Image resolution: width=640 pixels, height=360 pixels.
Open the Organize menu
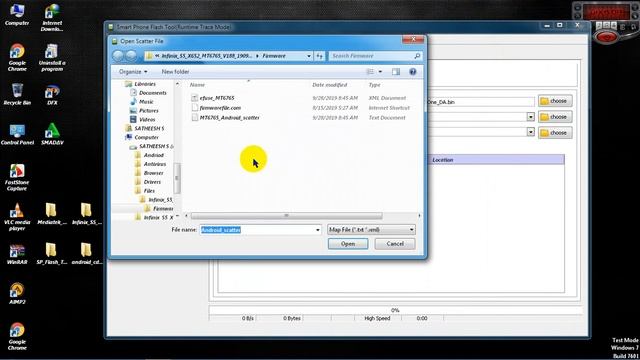(x=133, y=72)
